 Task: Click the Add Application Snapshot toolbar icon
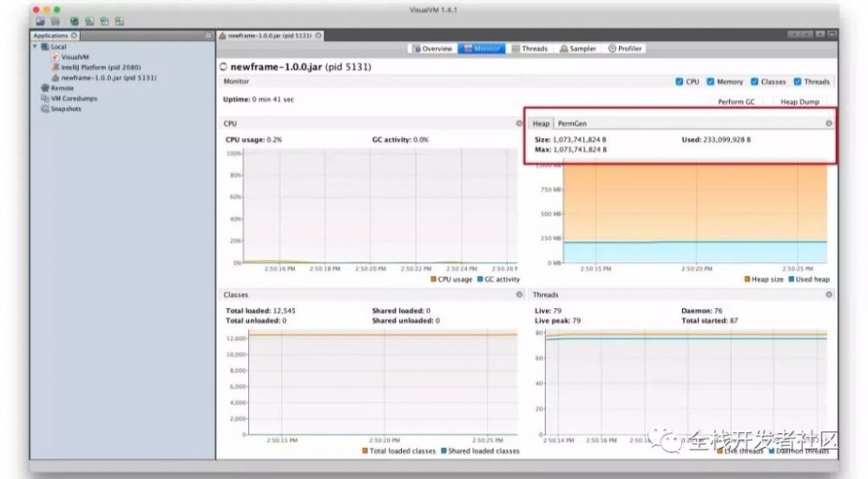(x=120, y=22)
